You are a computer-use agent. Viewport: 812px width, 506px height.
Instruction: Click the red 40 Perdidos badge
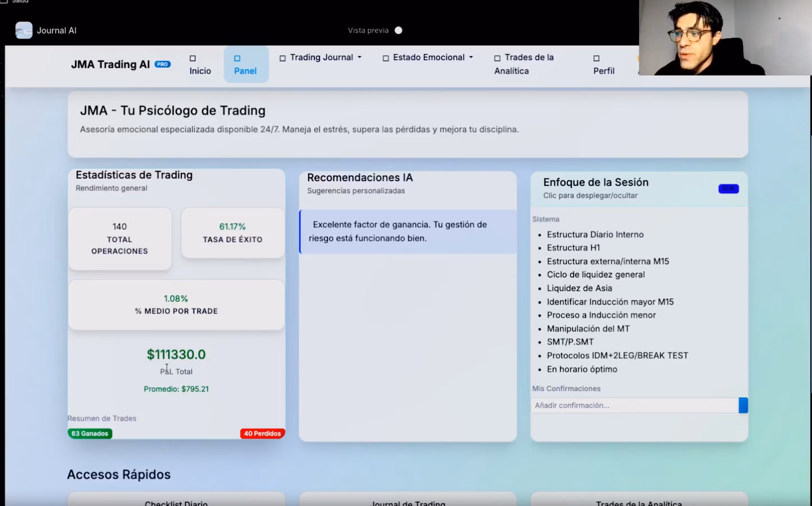[x=262, y=433]
